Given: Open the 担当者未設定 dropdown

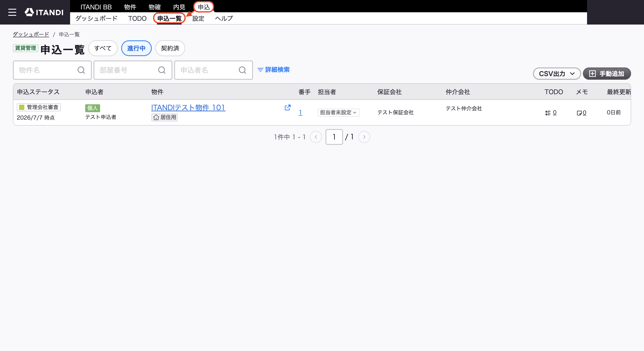Looking at the screenshot, I should click(339, 112).
